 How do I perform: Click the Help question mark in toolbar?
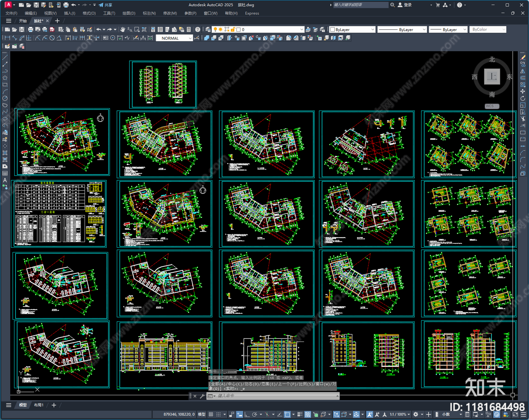click(x=197, y=29)
